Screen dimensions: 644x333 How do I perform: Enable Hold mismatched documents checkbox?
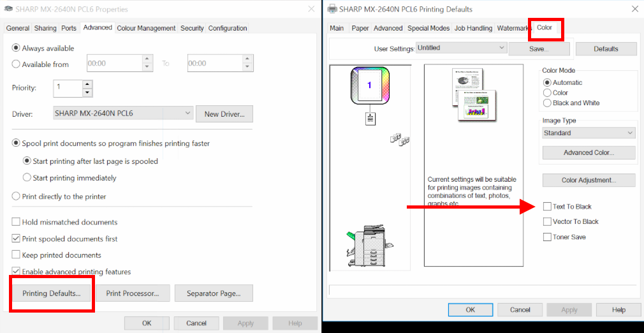tap(16, 222)
